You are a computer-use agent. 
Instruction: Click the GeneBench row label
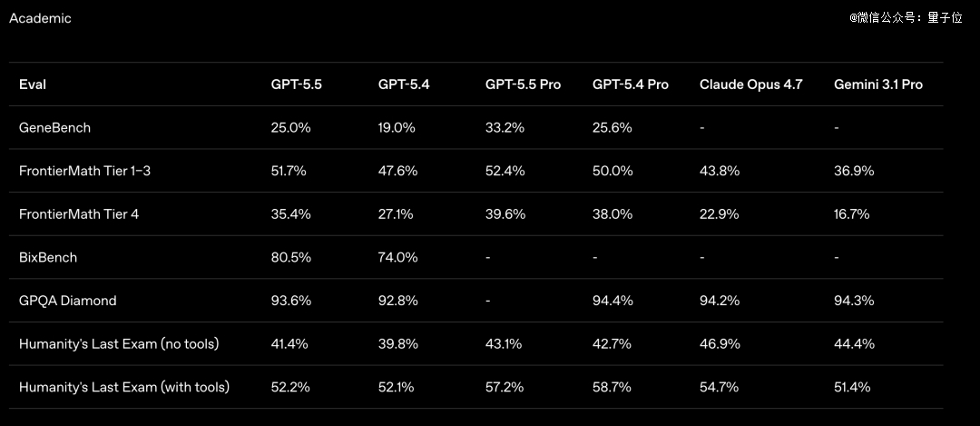click(x=54, y=128)
